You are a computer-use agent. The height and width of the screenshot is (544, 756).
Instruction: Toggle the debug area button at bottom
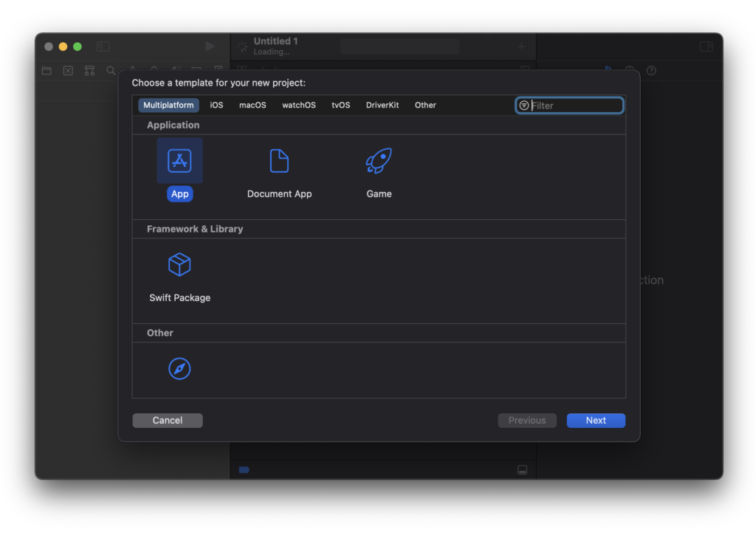pos(522,469)
